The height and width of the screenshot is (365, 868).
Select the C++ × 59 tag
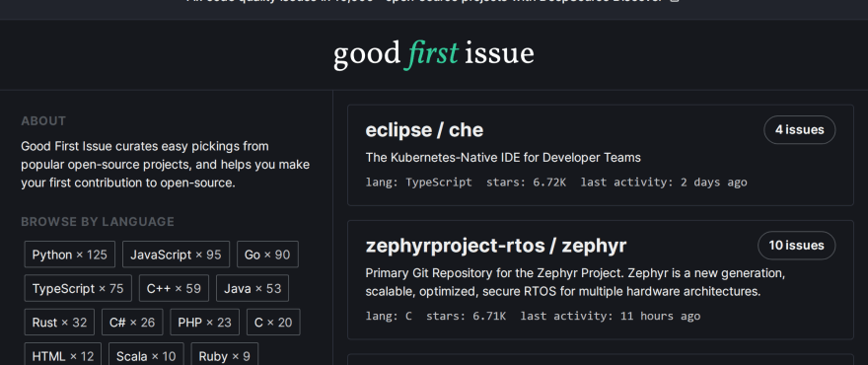[x=174, y=289]
